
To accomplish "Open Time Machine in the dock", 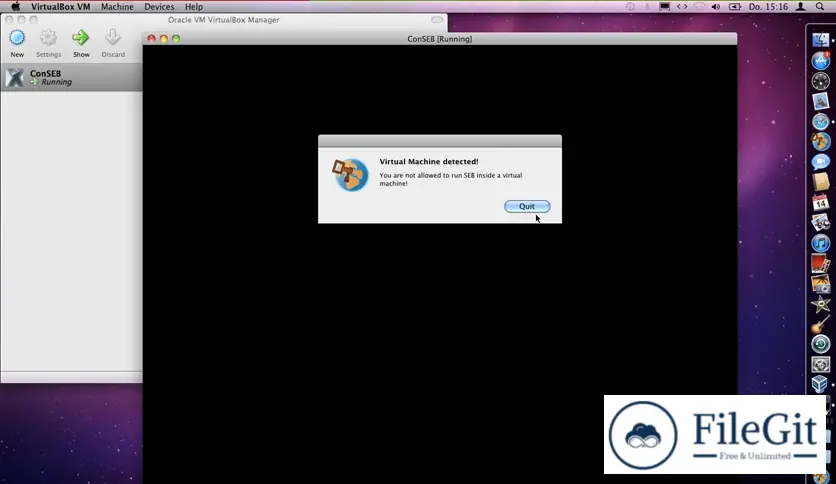I will tap(821, 344).
